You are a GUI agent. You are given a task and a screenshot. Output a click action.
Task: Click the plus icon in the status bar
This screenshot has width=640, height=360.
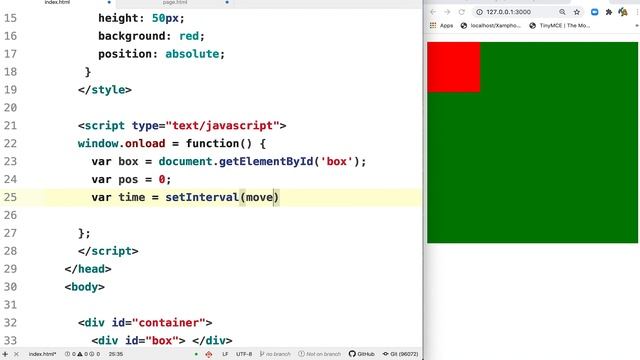click(x=5, y=354)
